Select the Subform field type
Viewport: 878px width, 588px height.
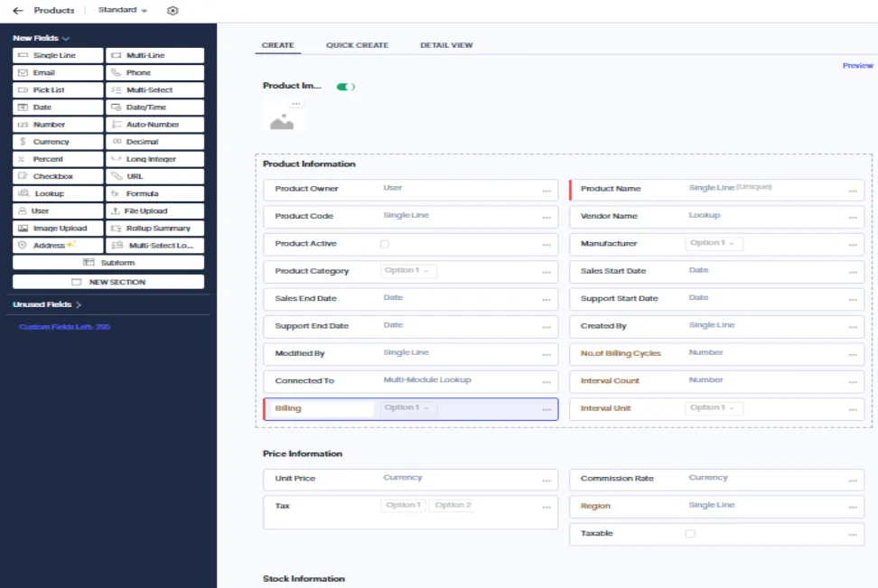(x=108, y=263)
